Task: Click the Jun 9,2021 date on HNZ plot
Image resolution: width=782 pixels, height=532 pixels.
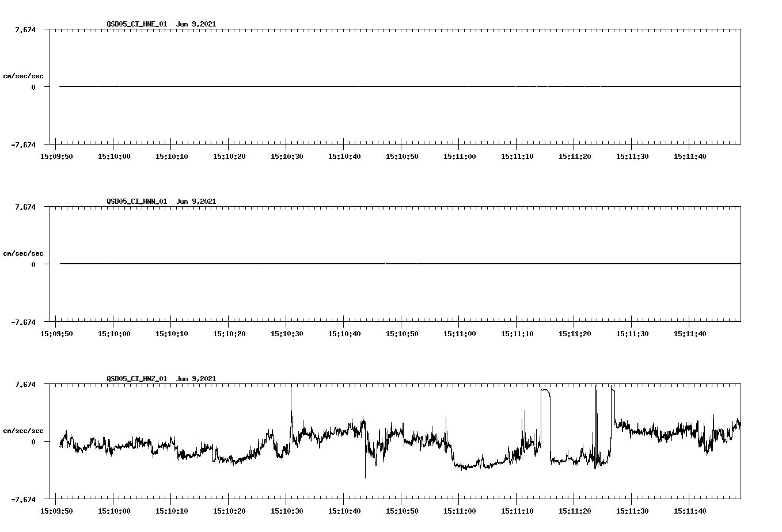Action: pyautogui.click(x=196, y=379)
